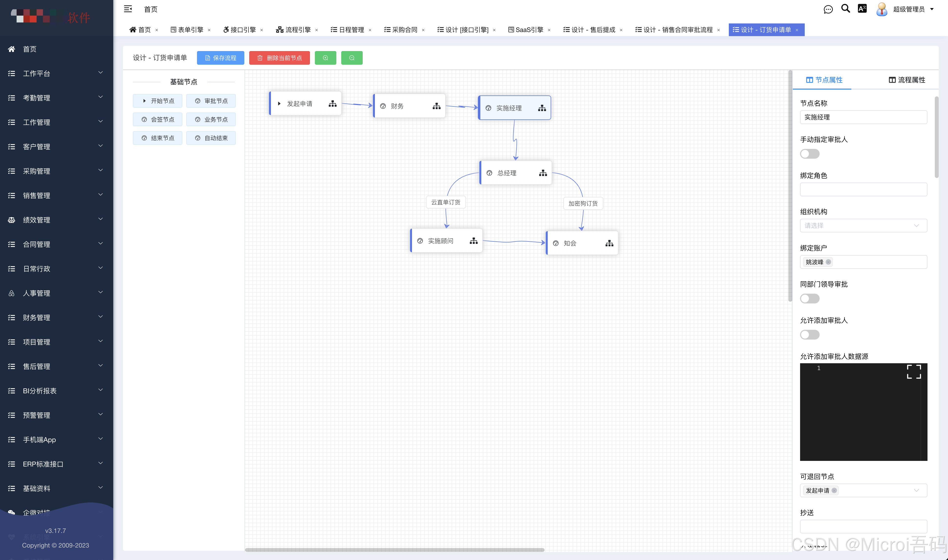The width and height of the screenshot is (948, 560).
Task: Toggle 同部门领导审批 switch
Action: [810, 299]
